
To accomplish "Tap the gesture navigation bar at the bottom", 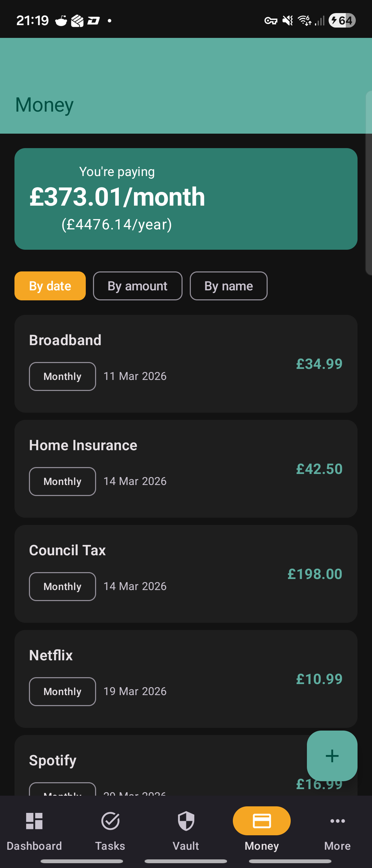I will coord(186,861).
